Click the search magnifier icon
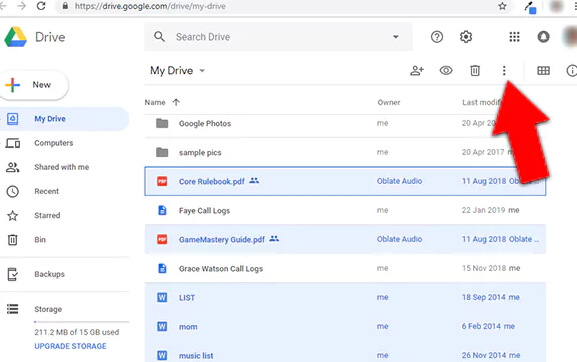The image size is (577, 362). [x=159, y=37]
